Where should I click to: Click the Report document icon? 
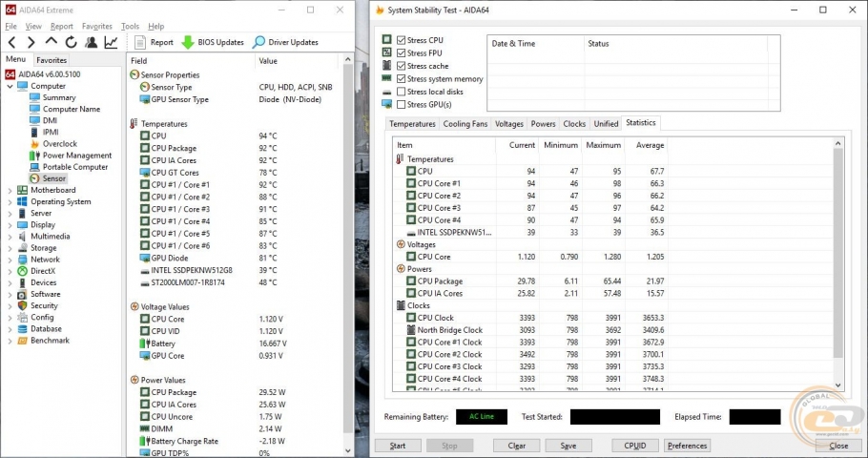[x=140, y=42]
